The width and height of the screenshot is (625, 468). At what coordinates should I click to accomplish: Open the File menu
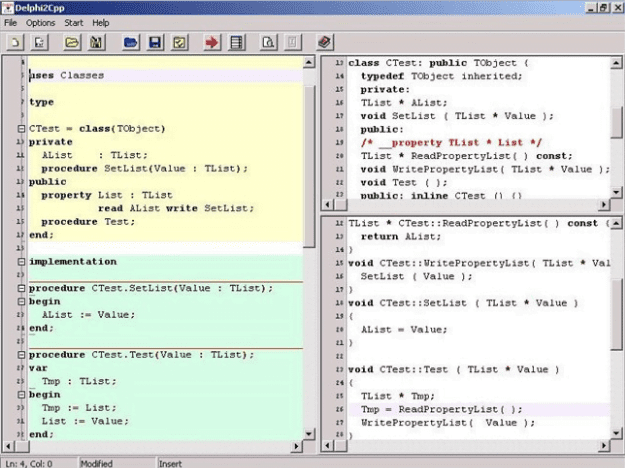coord(10,23)
